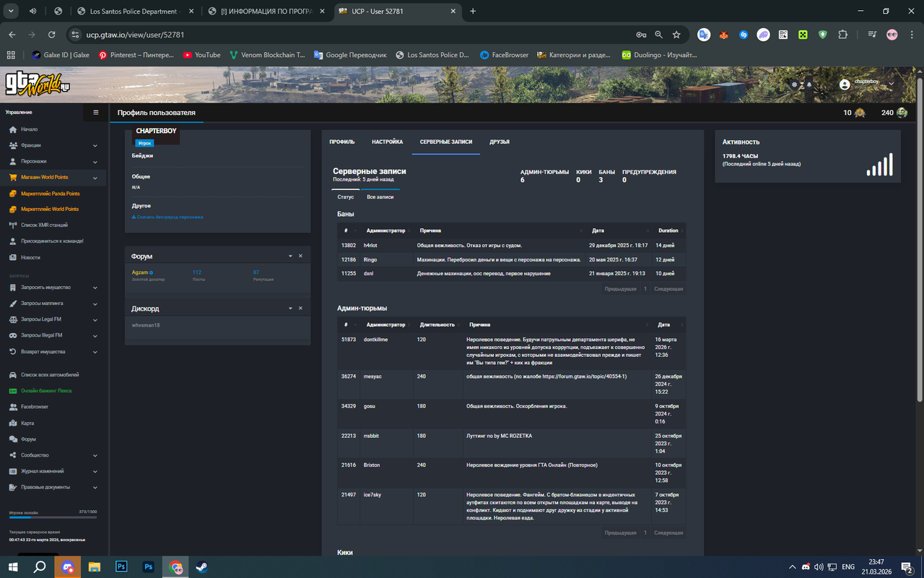Open the notifications bell icon
The height and width of the screenshot is (578, 924).
808,85
